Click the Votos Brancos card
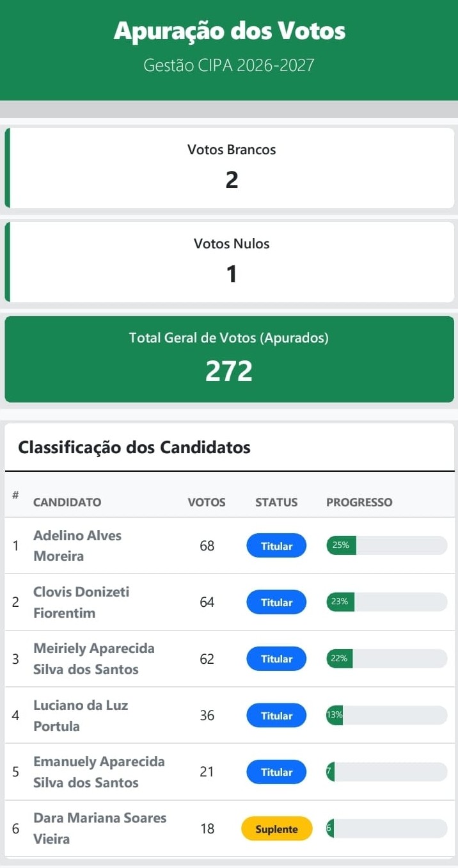458x868 pixels. [232, 168]
